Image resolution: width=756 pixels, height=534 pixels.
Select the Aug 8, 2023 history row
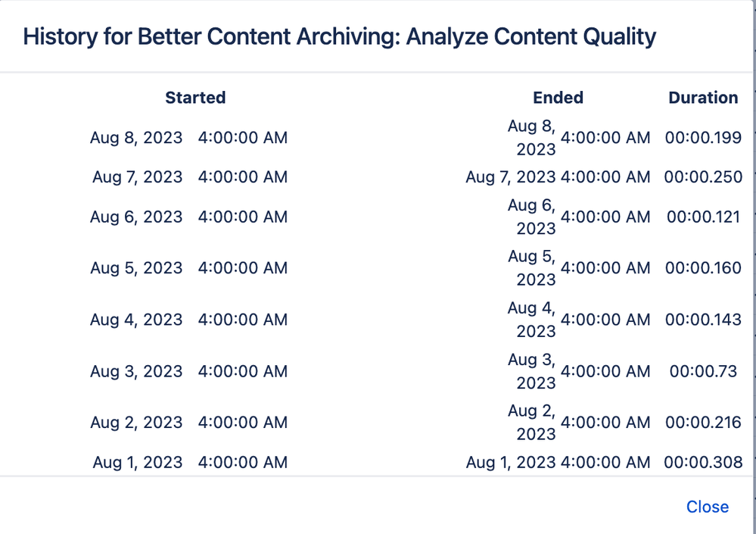(378, 137)
